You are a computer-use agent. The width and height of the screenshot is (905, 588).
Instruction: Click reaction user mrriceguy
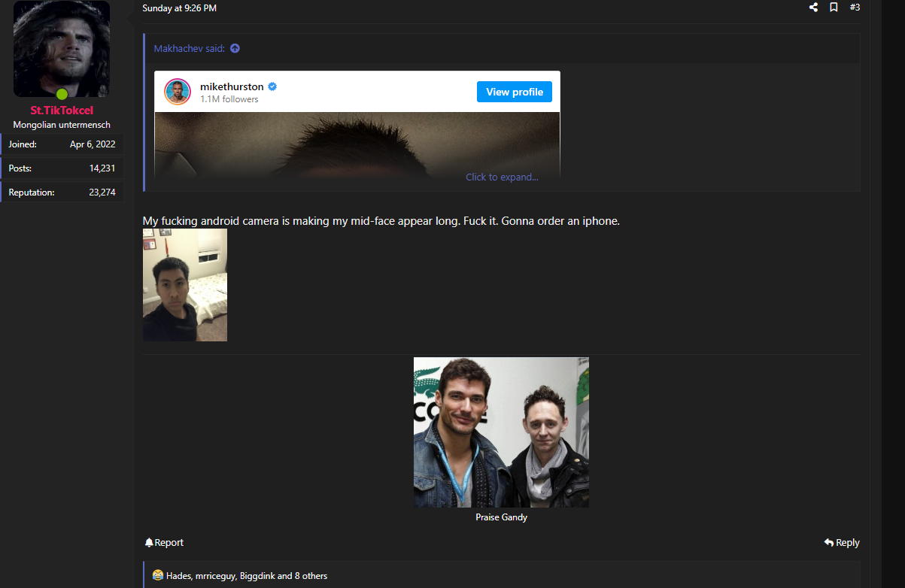coord(214,576)
